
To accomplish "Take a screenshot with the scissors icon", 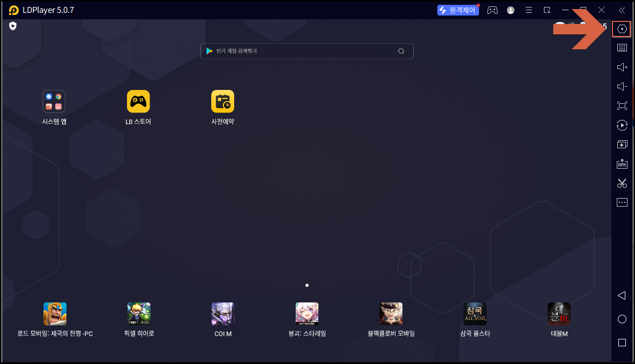I will tap(622, 183).
